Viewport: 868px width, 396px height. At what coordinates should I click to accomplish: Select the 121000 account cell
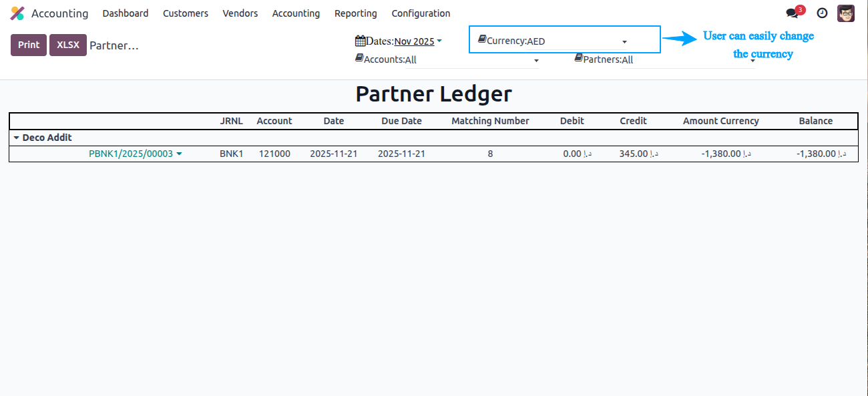pos(274,154)
